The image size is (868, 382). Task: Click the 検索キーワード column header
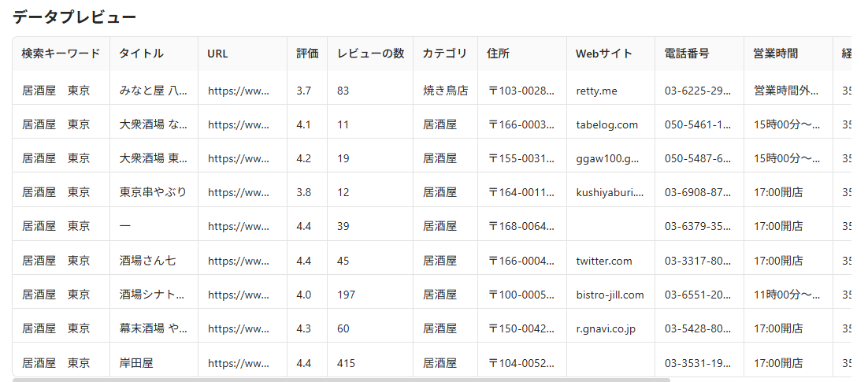pos(61,54)
